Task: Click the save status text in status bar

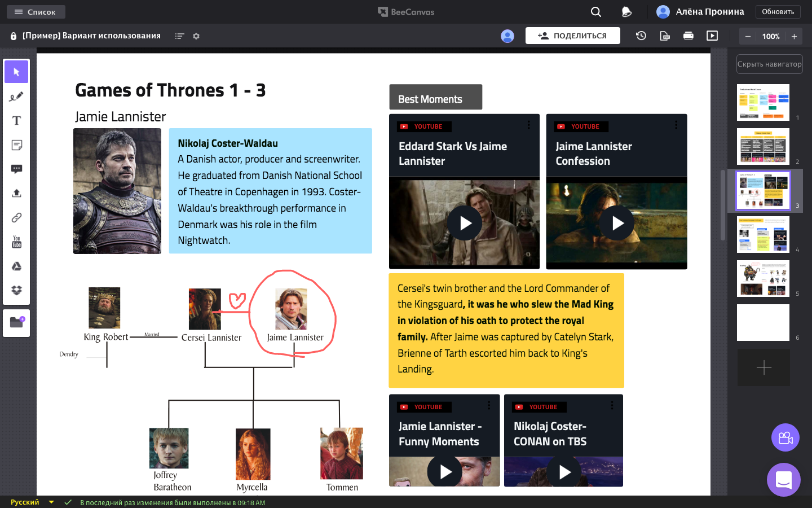Action: (173, 502)
